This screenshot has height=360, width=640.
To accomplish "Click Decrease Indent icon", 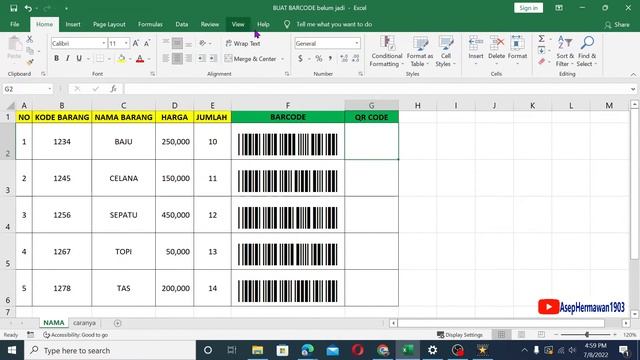I will pos(201,59).
